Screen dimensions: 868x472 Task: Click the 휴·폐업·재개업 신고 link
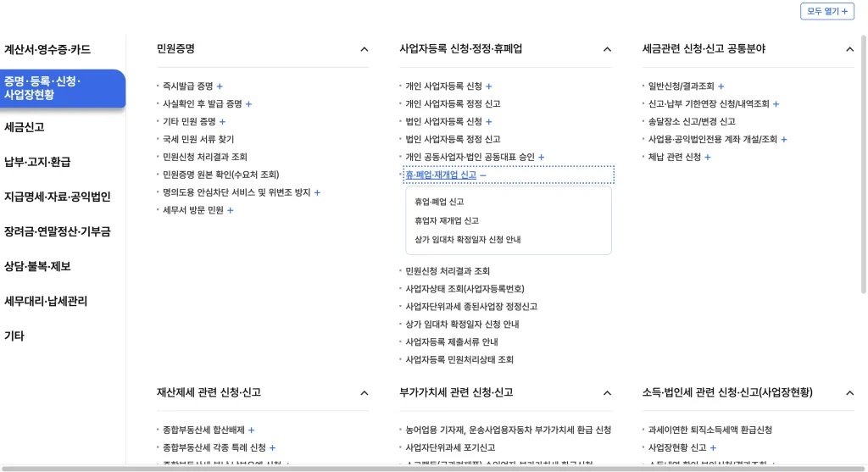pos(441,175)
